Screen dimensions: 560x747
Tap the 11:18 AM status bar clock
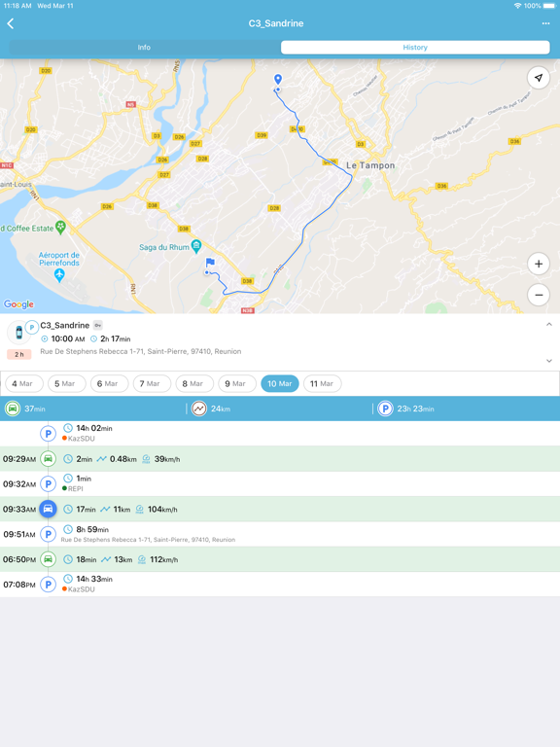pos(17,6)
